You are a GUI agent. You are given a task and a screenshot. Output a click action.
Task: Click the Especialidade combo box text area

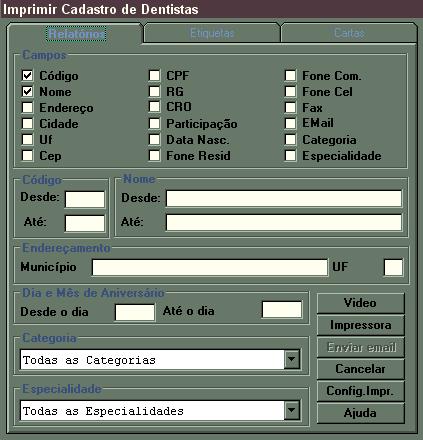coord(152,410)
